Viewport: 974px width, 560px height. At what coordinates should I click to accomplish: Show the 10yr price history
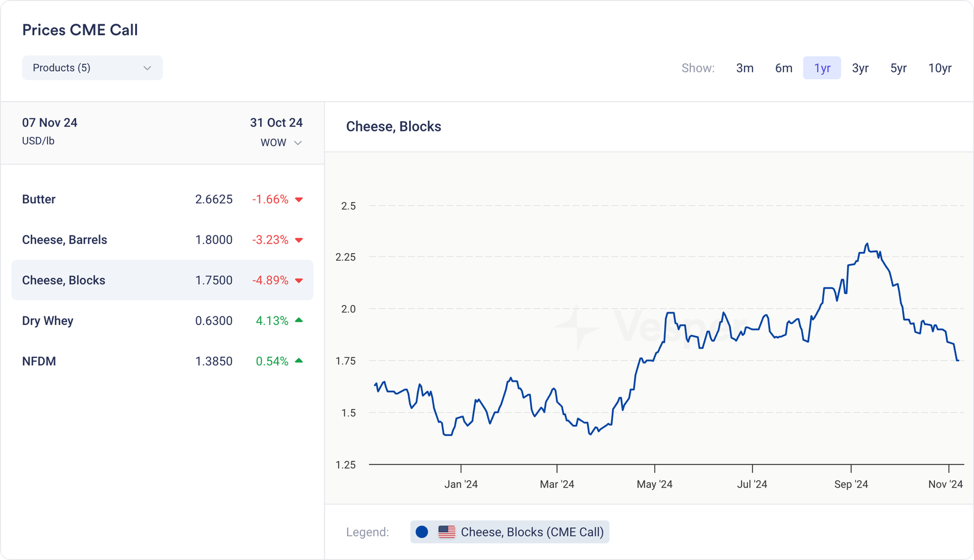pyautogui.click(x=939, y=68)
